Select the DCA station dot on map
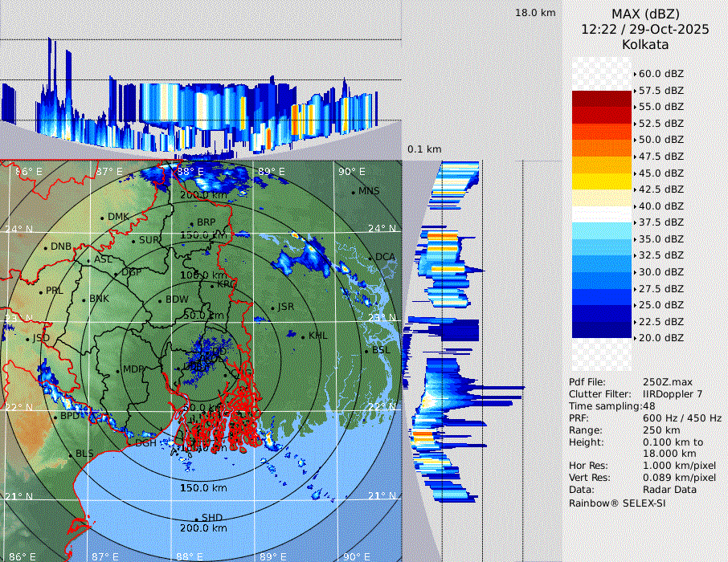This screenshot has height=562, width=728. [x=370, y=257]
